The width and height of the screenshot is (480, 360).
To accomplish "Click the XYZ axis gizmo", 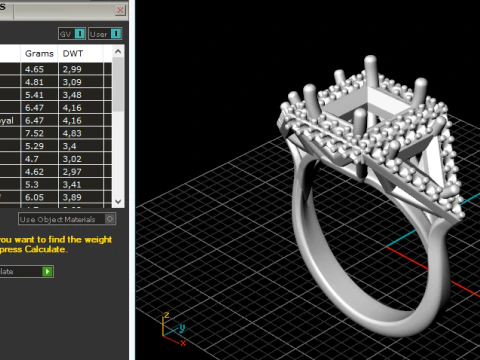I will click(x=173, y=329).
